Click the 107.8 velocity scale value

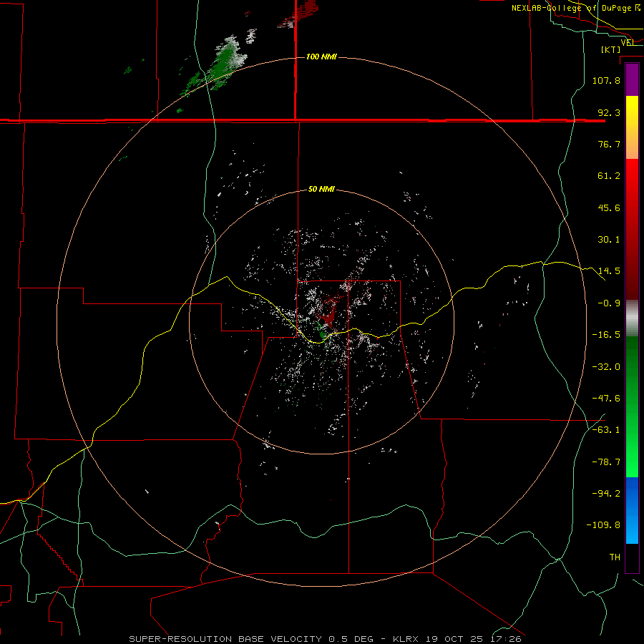[x=606, y=80]
